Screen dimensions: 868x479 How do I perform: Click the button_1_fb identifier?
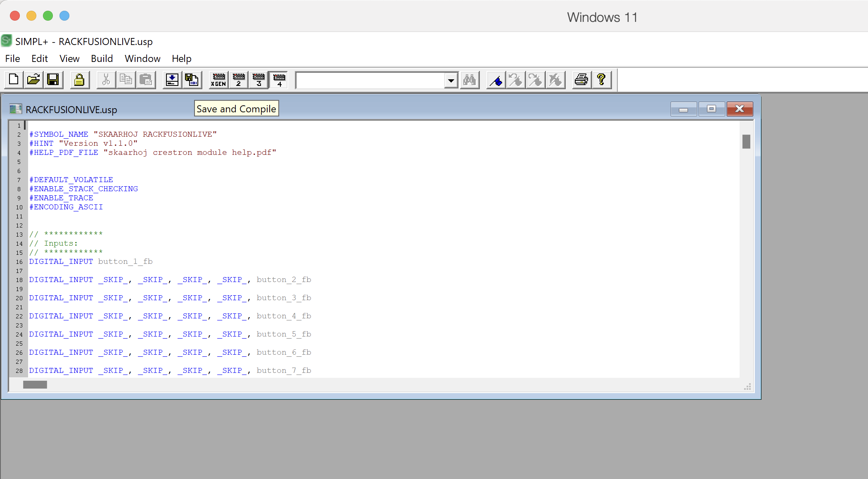pos(126,261)
